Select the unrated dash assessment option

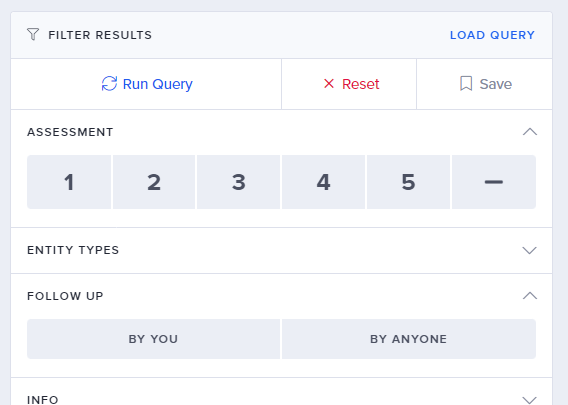point(494,182)
